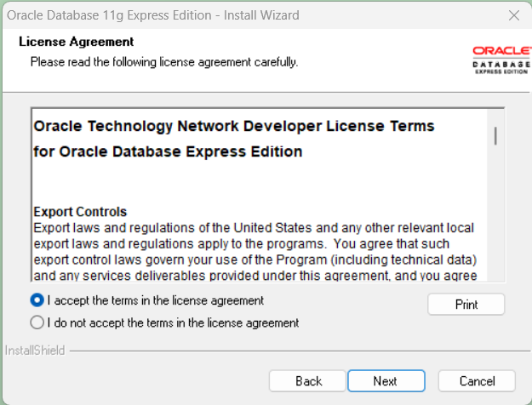
Task: Click the InstallShield label
Action: (35, 351)
